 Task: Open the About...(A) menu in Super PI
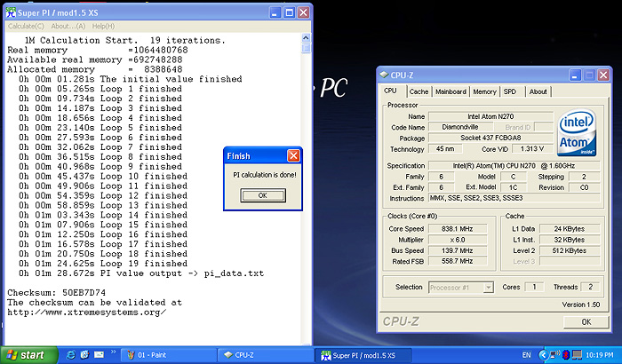(68, 26)
